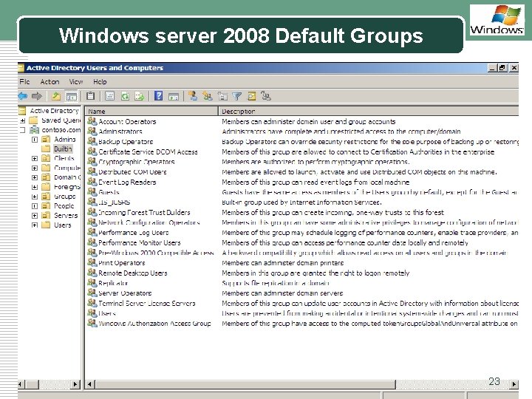532x399 pixels.
Task: Click Add to group toolbar icon
Action: [x=266, y=96]
